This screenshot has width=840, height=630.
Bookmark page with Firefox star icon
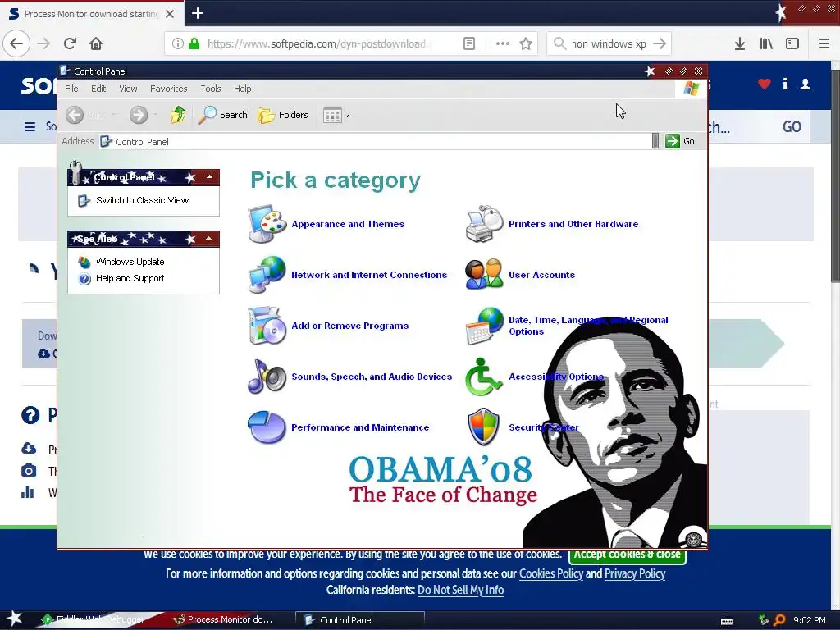point(526,43)
